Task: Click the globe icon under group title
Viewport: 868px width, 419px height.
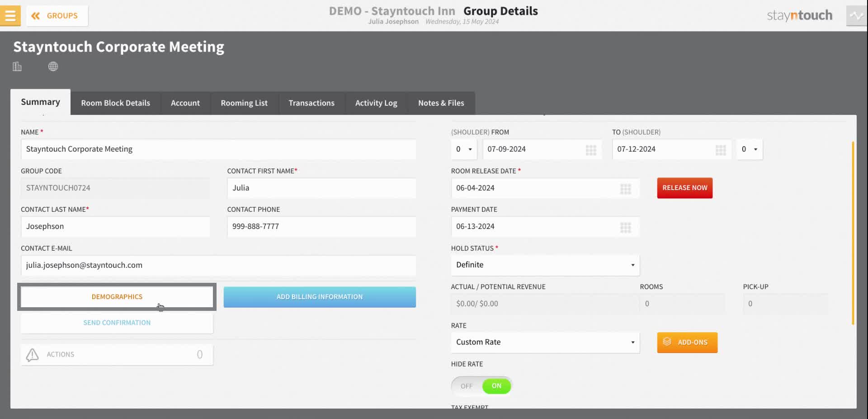Action: 53,67
